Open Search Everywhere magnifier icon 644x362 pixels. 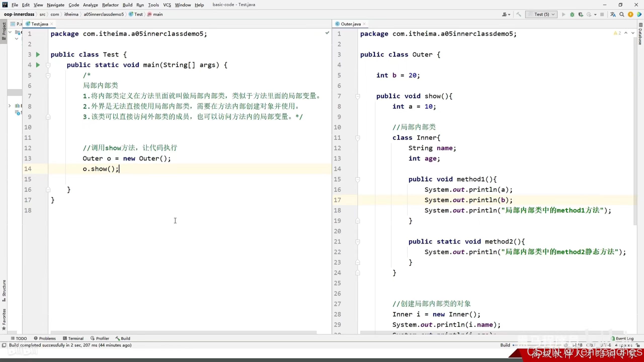pos(622,15)
